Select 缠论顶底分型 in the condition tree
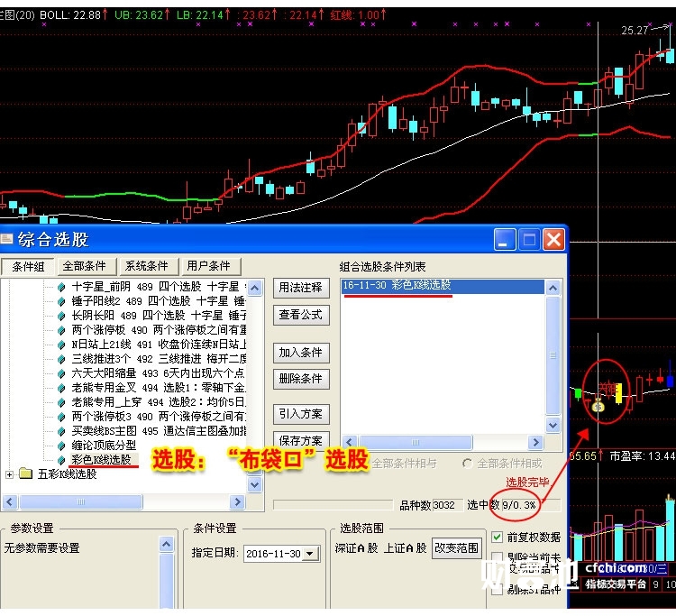676x616 pixels. pos(104,446)
